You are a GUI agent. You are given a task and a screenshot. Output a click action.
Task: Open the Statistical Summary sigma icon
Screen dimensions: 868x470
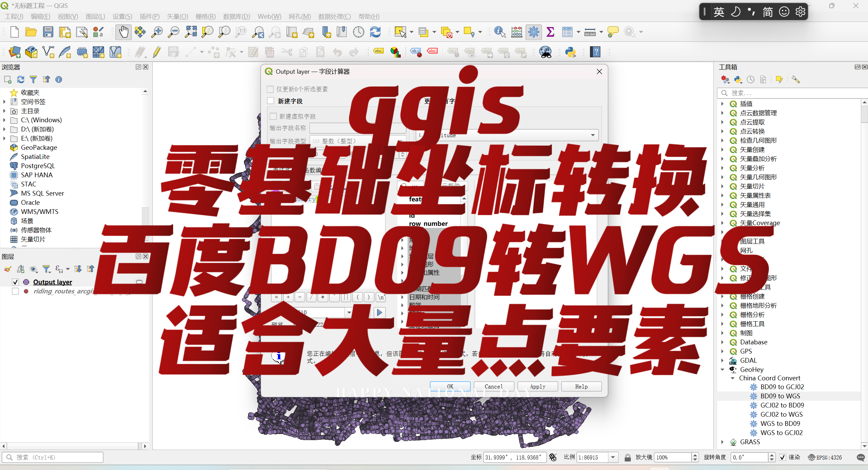(550, 32)
